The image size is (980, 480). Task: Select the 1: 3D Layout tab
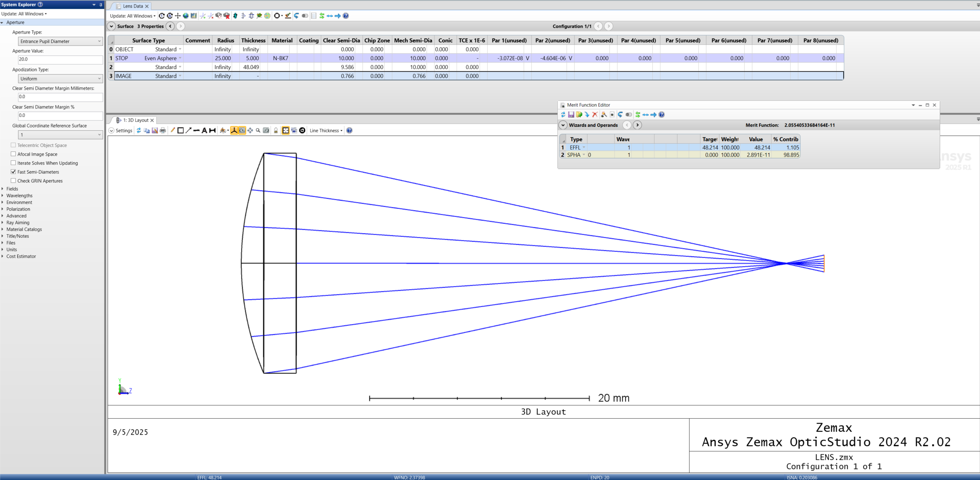135,120
